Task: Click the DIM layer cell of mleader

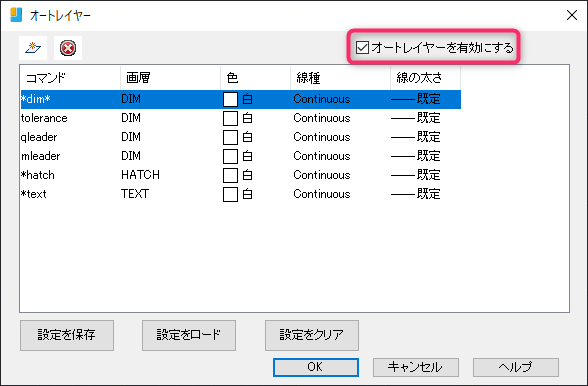Action: click(131, 156)
